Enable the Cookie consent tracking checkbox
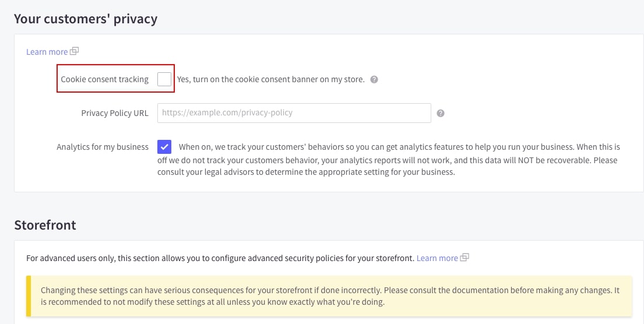Image resolution: width=644 pixels, height=324 pixels. 164,79
